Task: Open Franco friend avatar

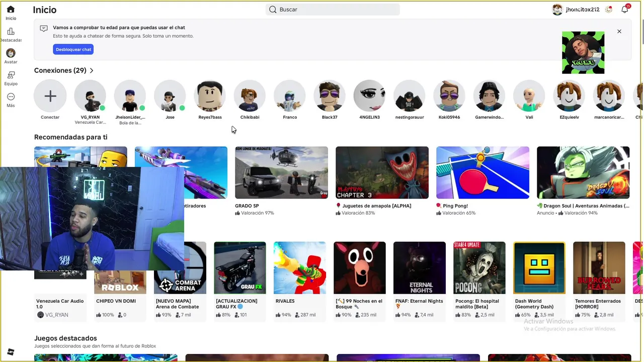Action: pyautogui.click(x=290, y=96)
